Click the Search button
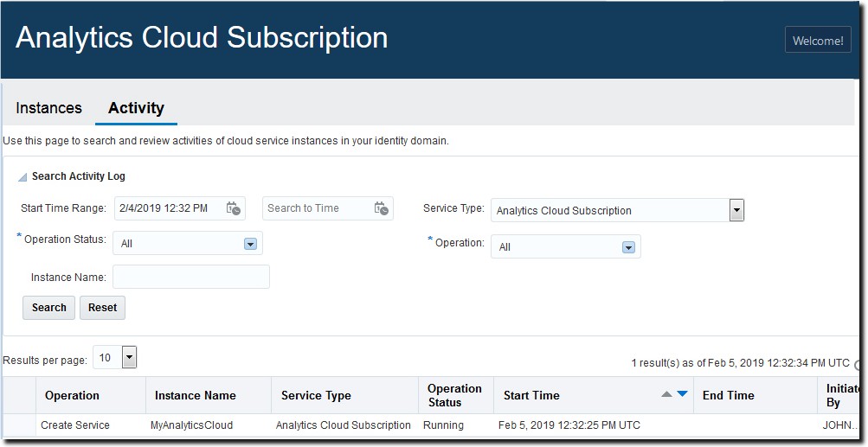The image size is (868, 447). tap(48, 308)
